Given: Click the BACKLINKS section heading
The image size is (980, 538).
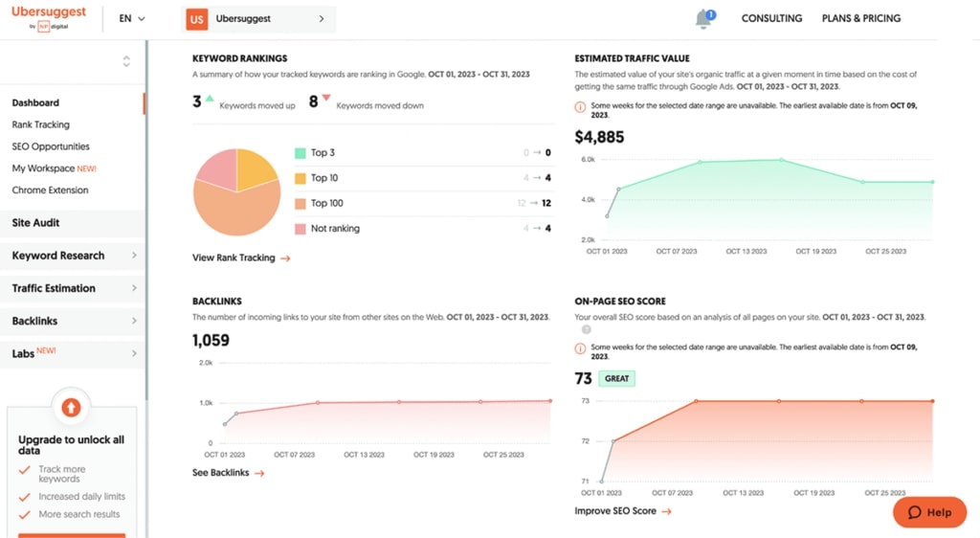Looking at the screenshot, I should [217, 302].
